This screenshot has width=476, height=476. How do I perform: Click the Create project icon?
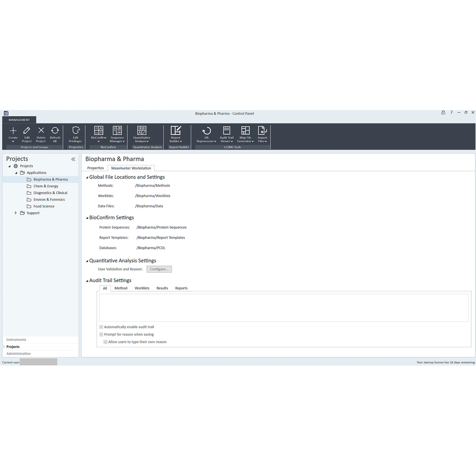13,131
